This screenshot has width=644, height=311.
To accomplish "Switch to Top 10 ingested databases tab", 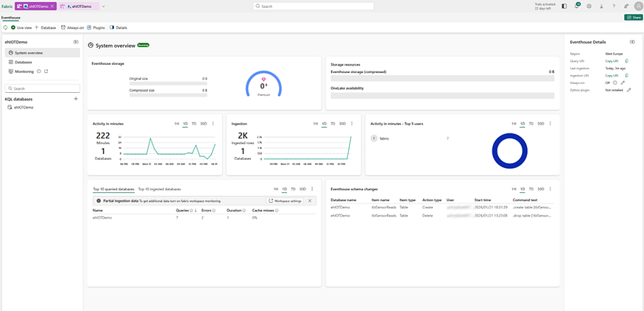I will point(160,189).
